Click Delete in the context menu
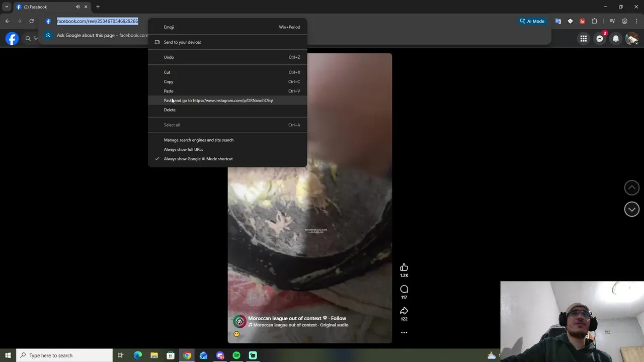Image resolution: width=644 pixels, height=362 pixels. [227, 110]
